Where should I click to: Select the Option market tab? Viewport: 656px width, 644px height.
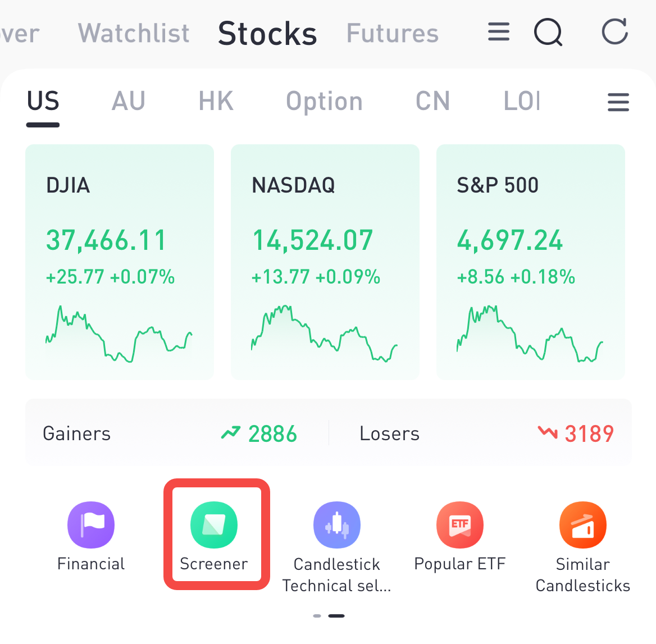coord(324,102)
